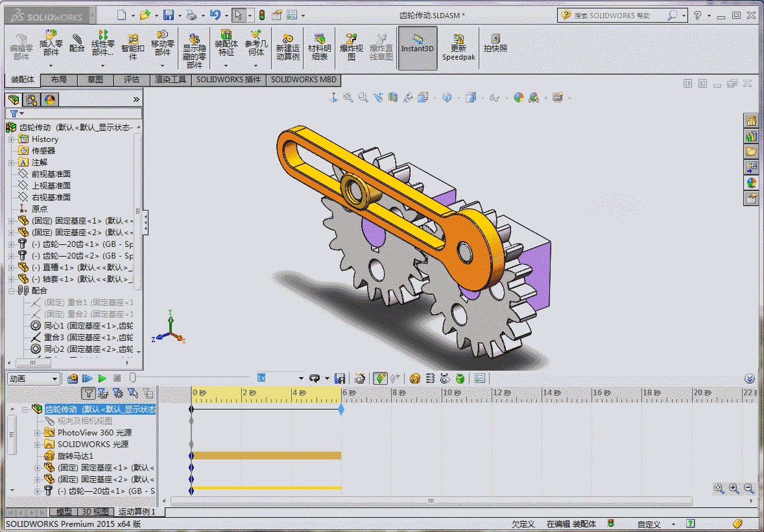This screenshot has width=764, height=532.
Task: Click Show Hidden Components (显示隐藏的零部件)
Action: [194, 50]
